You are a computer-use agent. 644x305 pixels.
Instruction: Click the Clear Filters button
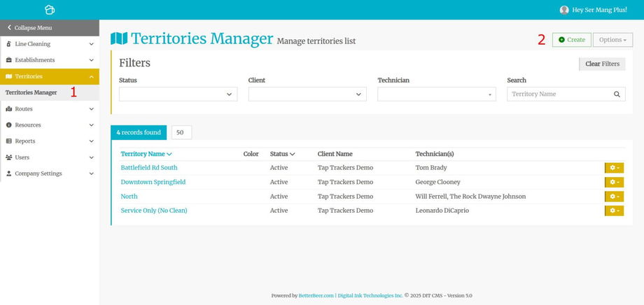coord(602,64)
